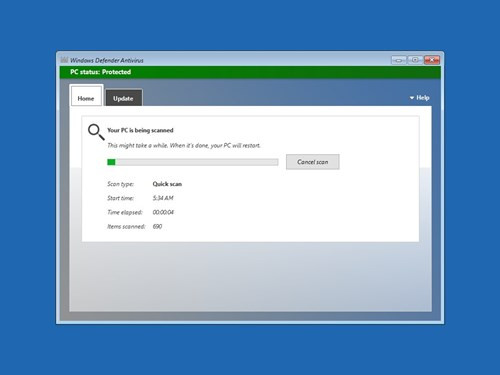The image size is (500, 375).
Task: Click the 'Time elapsed:' label
Action: coord(125,212)
